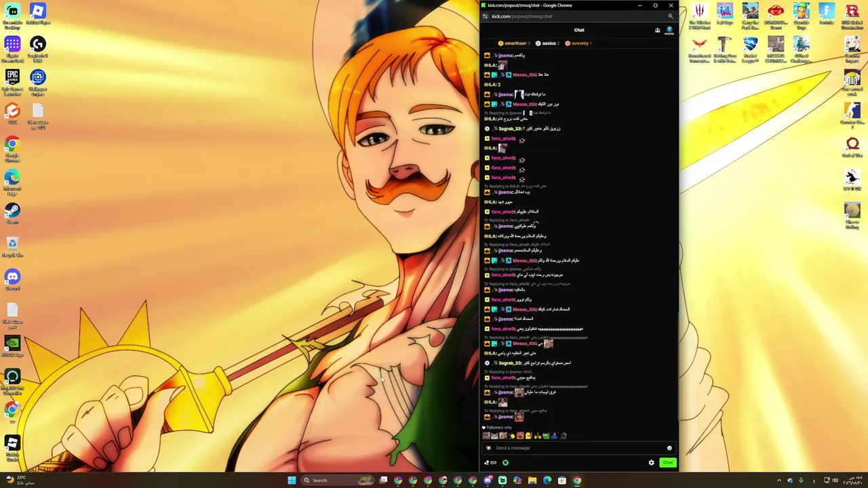Screen dimensions: 868x488
Task: Open volume control in system tray
Action: (835, 481)
